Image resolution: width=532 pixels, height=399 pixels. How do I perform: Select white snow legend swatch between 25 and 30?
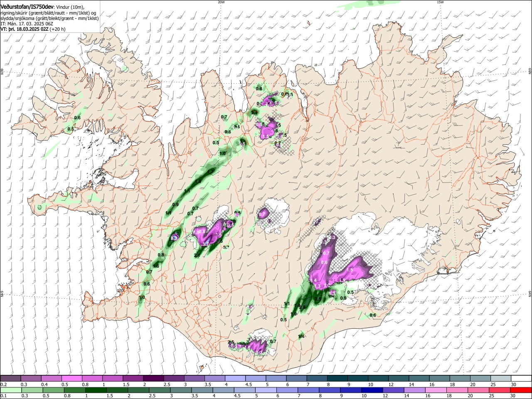coord(500,379)
